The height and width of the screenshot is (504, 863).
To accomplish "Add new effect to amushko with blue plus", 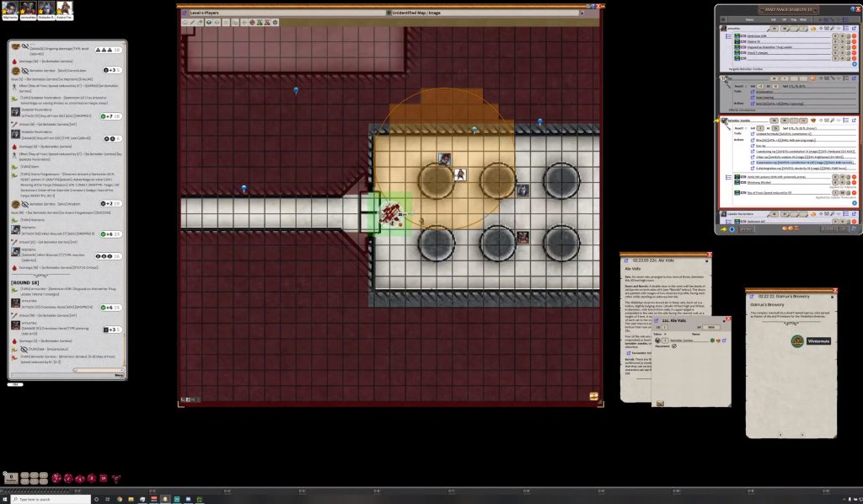I will pos(855,64).
